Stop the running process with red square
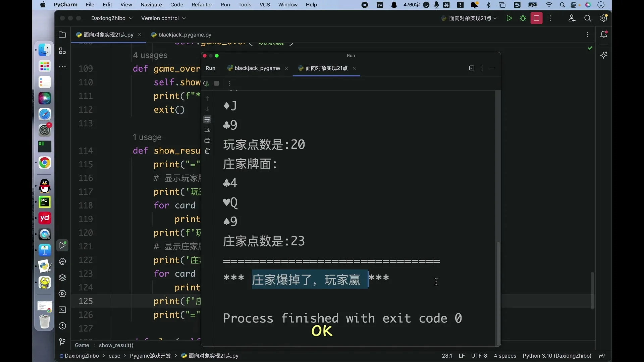The height and width of the screenshot is (362, 644). tap(536, 18)
